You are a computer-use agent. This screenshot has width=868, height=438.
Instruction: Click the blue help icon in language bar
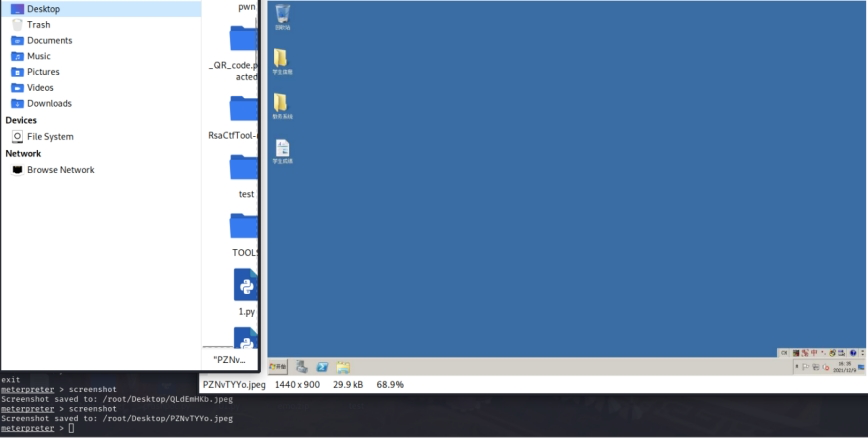tap(853, 353)
